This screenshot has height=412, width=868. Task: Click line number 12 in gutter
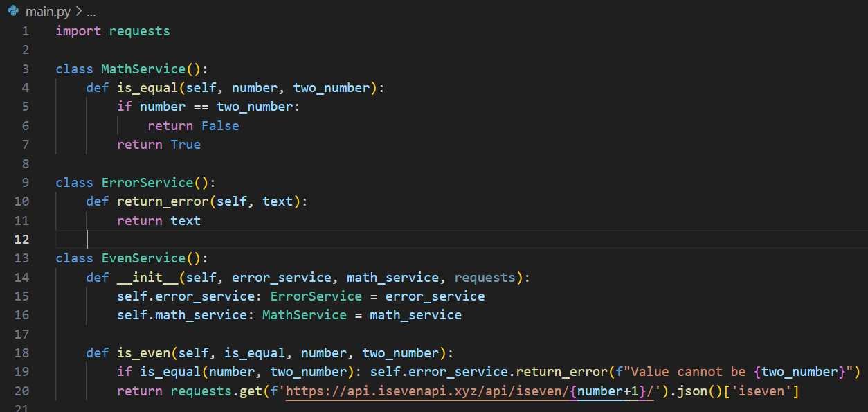point(21,240)
